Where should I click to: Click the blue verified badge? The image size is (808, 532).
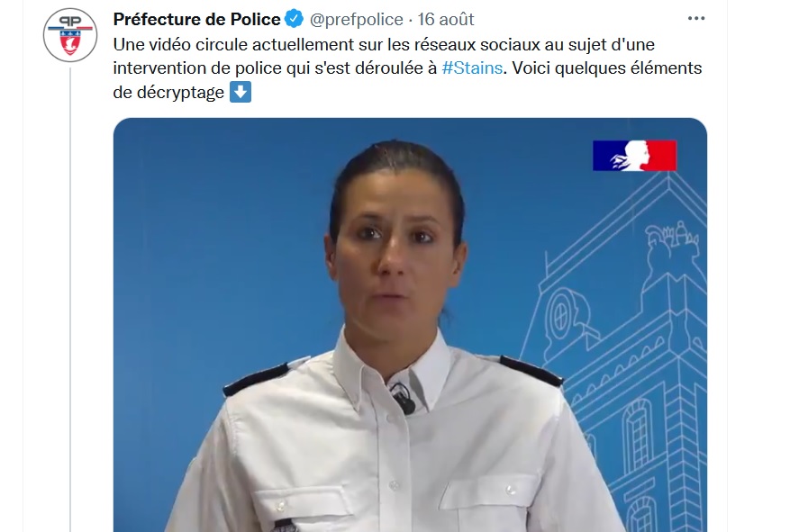coord(295,19)
